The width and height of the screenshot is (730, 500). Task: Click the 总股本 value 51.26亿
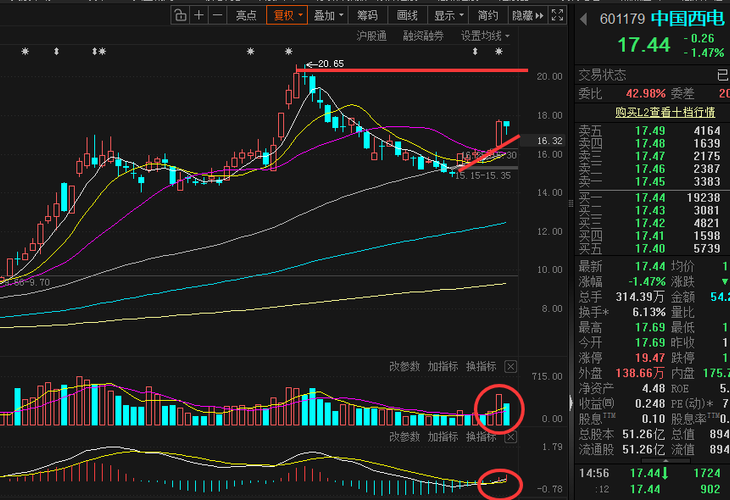pyautogui.click(x=644, y=435)
